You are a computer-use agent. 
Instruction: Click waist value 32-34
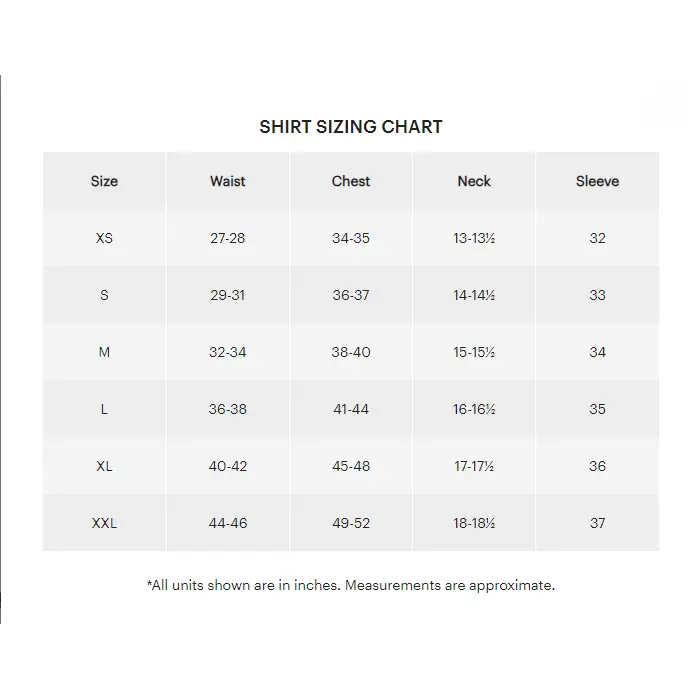pyautogui.click(x=228, y=352)
